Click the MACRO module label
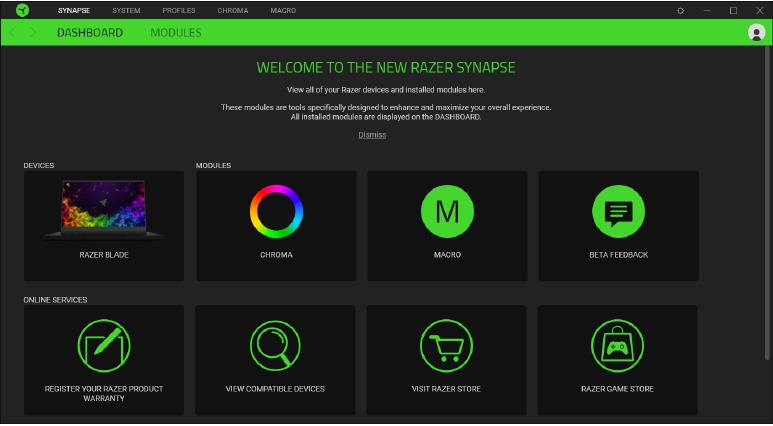Image resolution: width=773 pixels, height=426 pixels. (447, 255)
